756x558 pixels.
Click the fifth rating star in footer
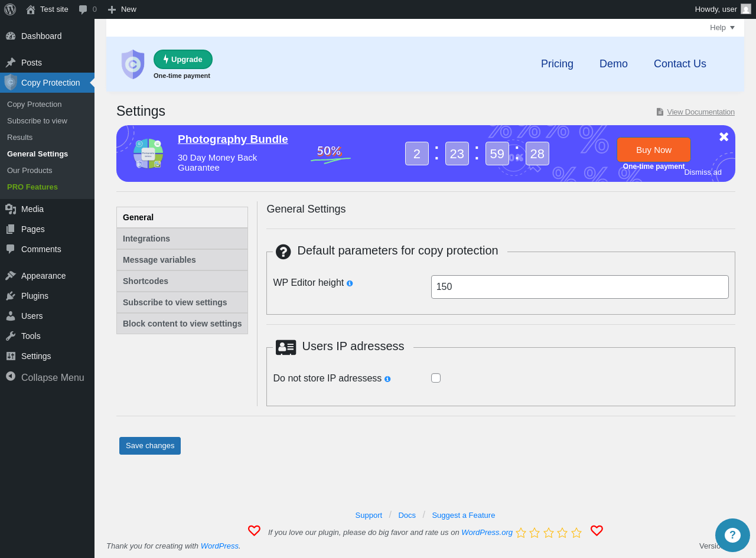tap(576, 533)
